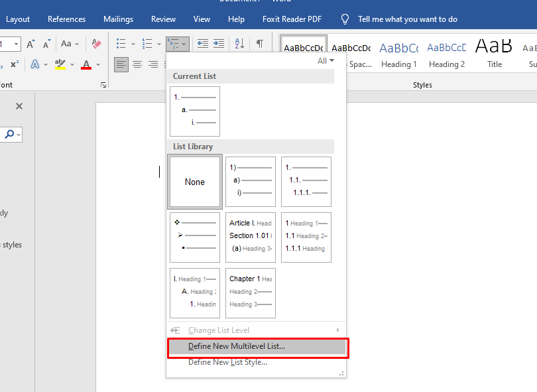Switch to the Mailings tab
The height and width of the screenshot is (392, 537).
(119, 19)
